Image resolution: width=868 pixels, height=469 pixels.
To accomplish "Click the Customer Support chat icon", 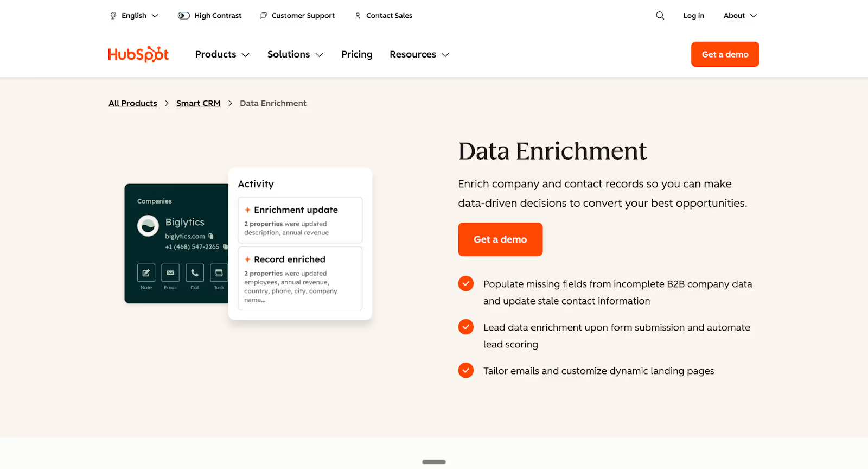I will click(x=263, y=16).
